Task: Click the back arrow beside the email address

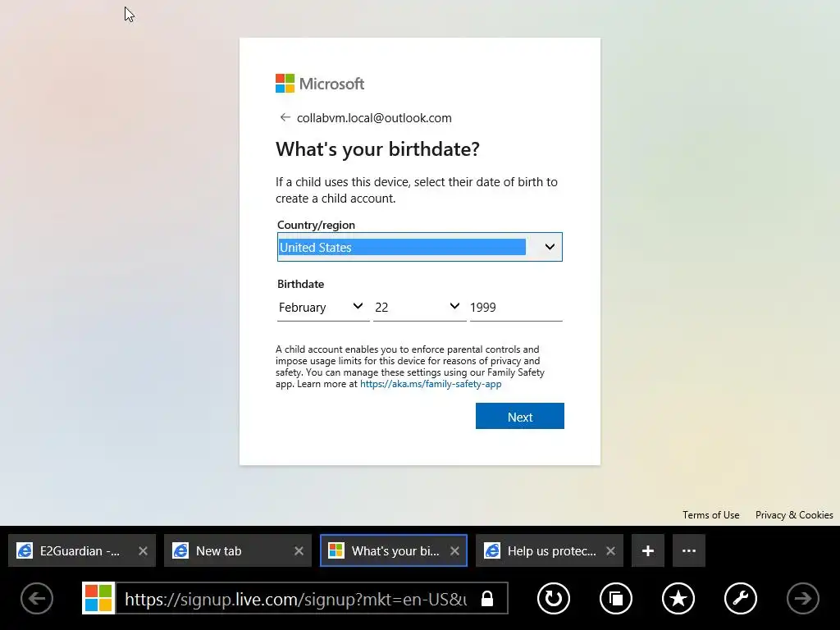Action: tap(285, 117)
